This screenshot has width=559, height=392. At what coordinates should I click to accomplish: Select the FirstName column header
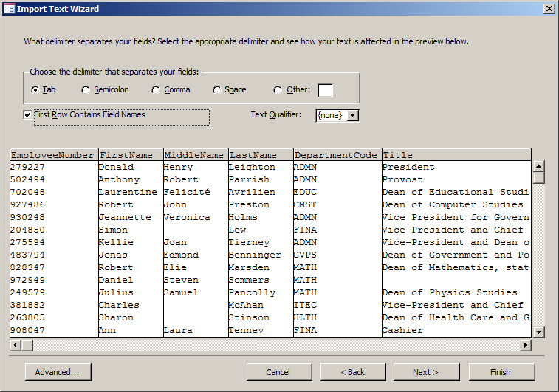pos(131,155)
